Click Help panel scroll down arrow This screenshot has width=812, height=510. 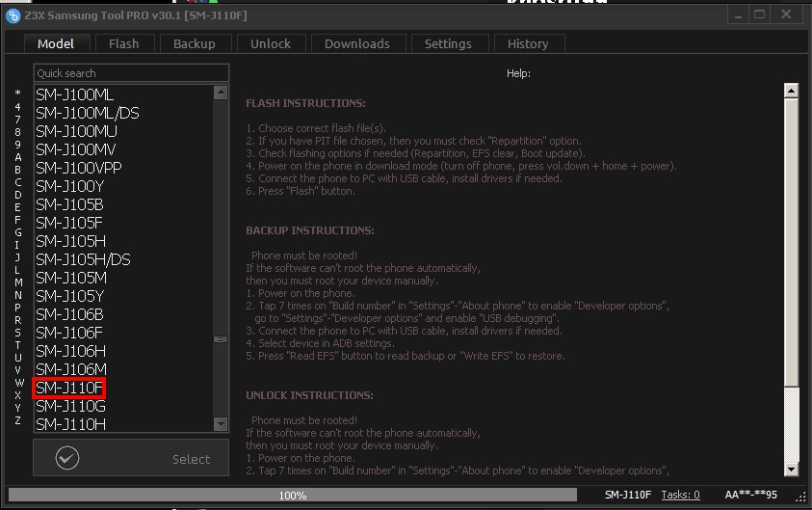pos(791,470)
